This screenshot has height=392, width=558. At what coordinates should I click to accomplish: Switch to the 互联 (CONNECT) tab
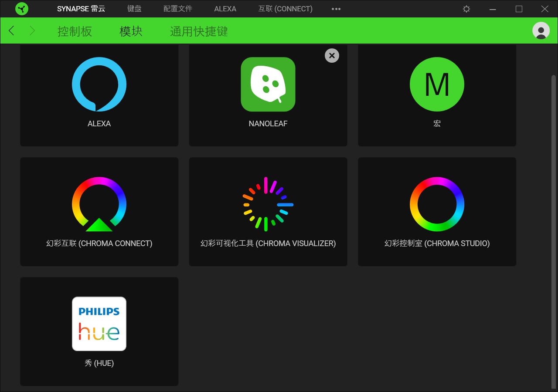pyautogui.click(x=286, y=9)
